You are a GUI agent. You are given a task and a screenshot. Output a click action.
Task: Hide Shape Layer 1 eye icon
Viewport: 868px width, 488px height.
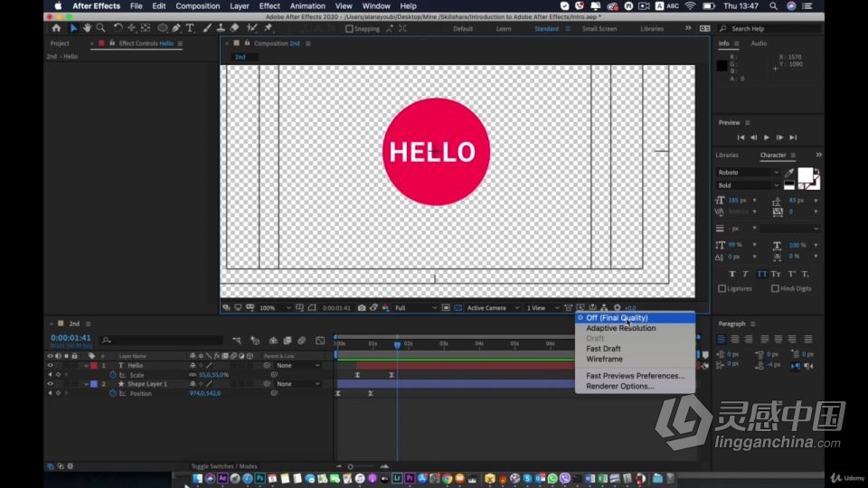coord(50,383)
